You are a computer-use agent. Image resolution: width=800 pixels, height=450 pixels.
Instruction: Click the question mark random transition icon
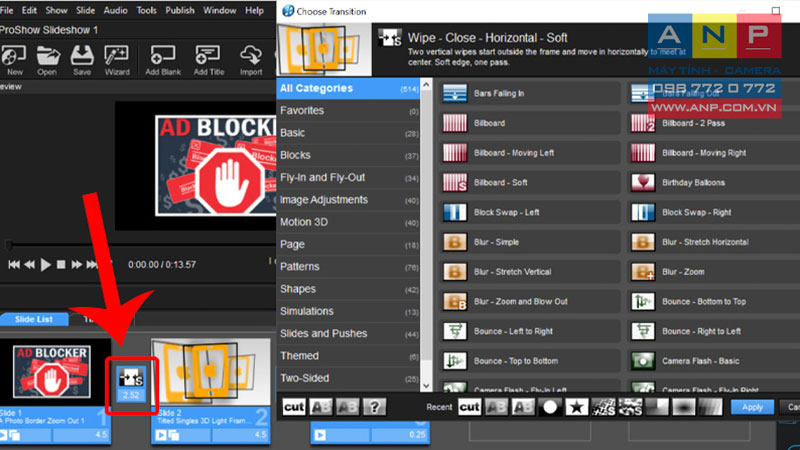click(x=374, y=407)
